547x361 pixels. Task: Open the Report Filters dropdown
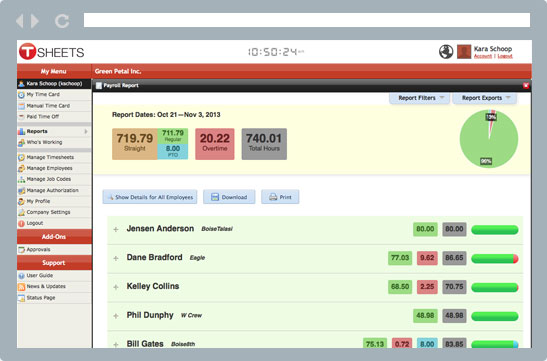click(x=420, y=98)
